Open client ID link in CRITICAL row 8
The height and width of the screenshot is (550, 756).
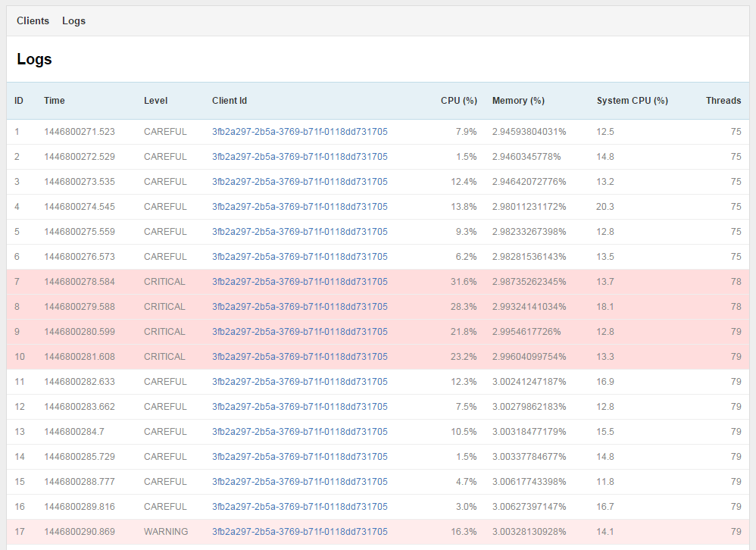point(300,307)
